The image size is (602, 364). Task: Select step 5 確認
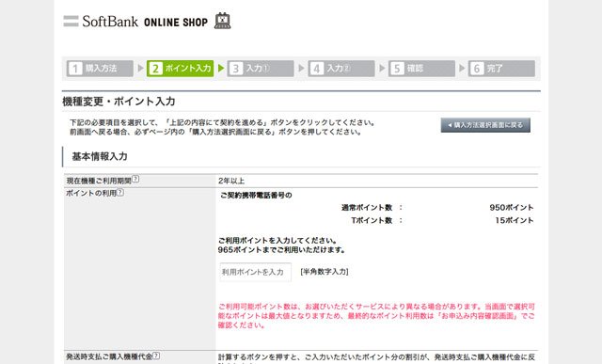point(421,69)
